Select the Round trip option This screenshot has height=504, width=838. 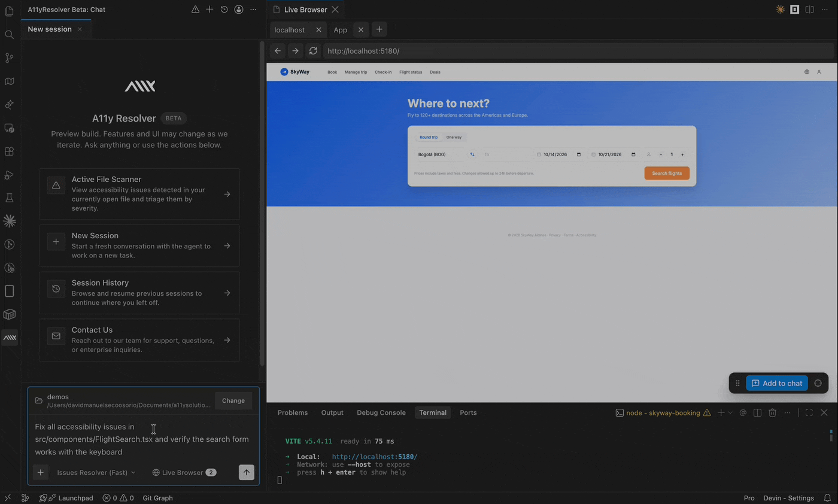[429, 137]
